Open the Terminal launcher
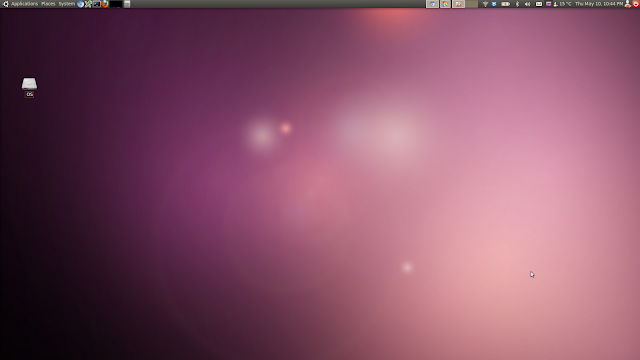The width and height of the screenshot is (640, 360). click(x=97, y=4)
